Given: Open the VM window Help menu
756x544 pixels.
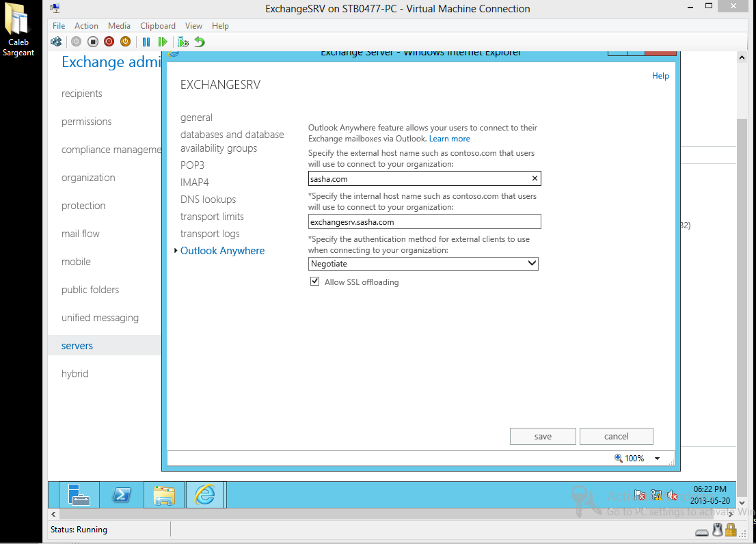Looking at the screenshot, I should [220, 26].
